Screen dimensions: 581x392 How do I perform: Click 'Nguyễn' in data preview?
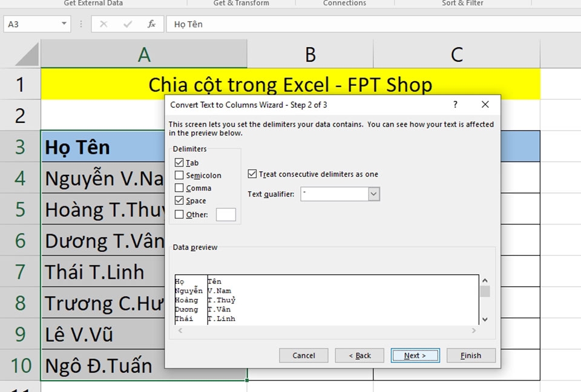(x=189, y=291)
